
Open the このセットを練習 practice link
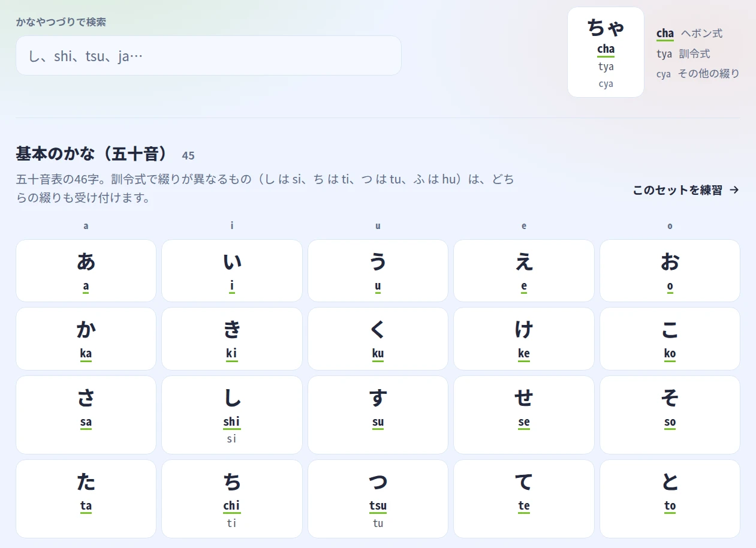[686, 190]
